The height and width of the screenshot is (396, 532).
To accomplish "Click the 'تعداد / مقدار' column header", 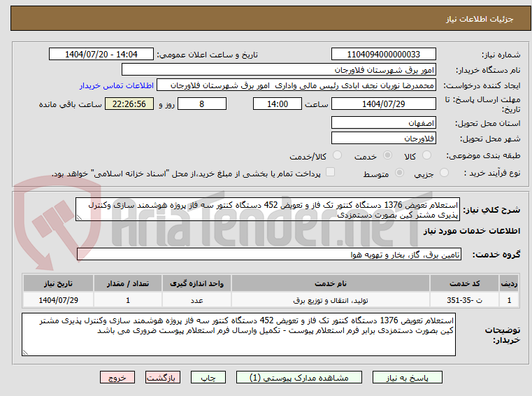I will [x=128, y=283].
